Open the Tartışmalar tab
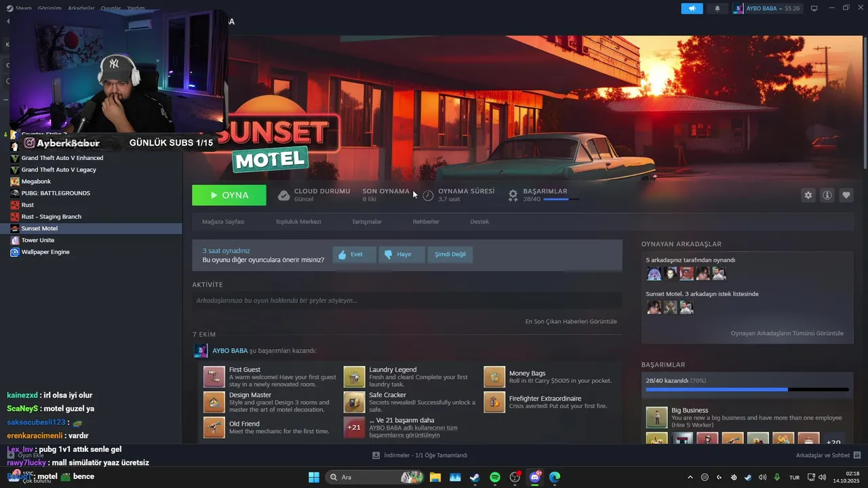This screenshot has height=488, width=868. [x=367, y=222]
